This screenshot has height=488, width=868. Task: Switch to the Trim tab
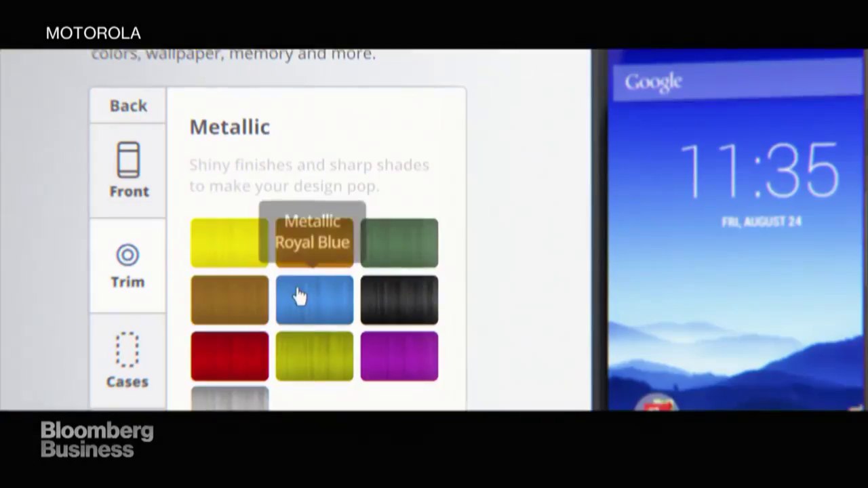point(128,266)
